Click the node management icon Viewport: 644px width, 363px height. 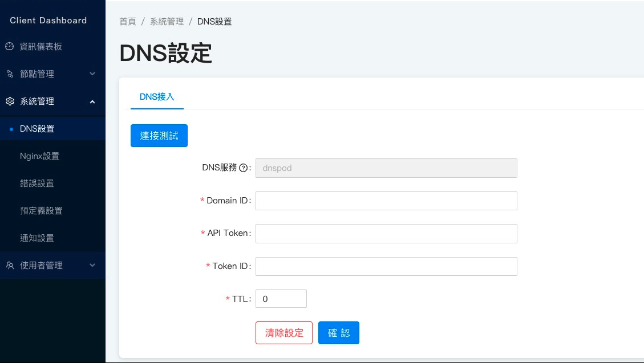[x=9, y=74]
